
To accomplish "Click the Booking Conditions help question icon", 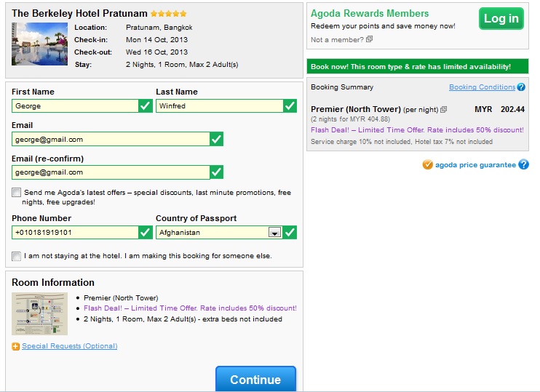I will 521,87.
